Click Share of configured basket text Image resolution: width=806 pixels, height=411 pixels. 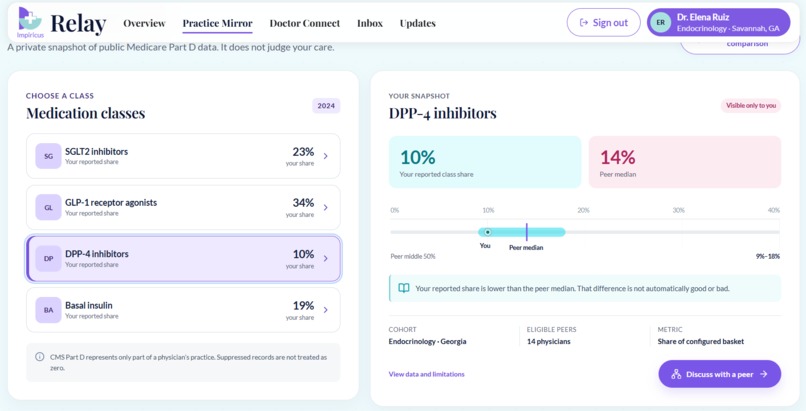click(x=701, y=342)
